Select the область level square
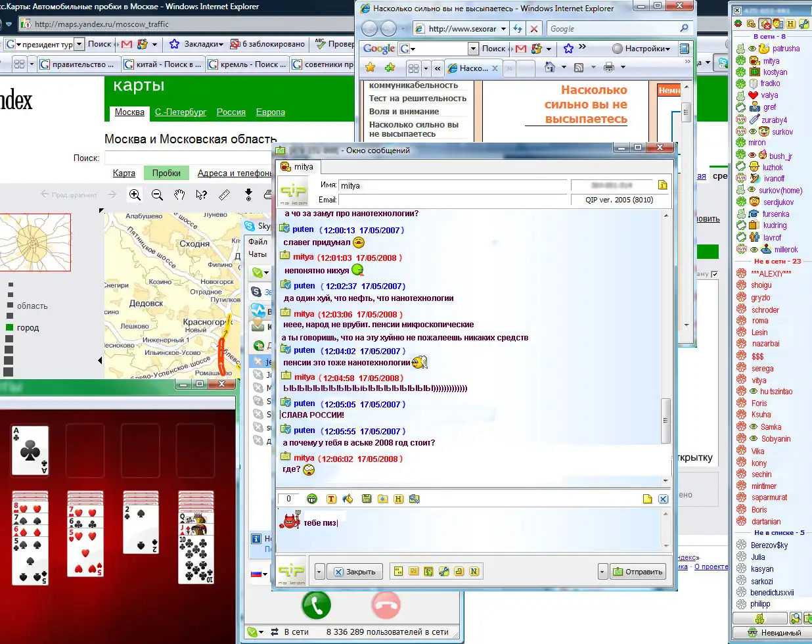This screenshot has width=812, height=644. tap(9, 306)
